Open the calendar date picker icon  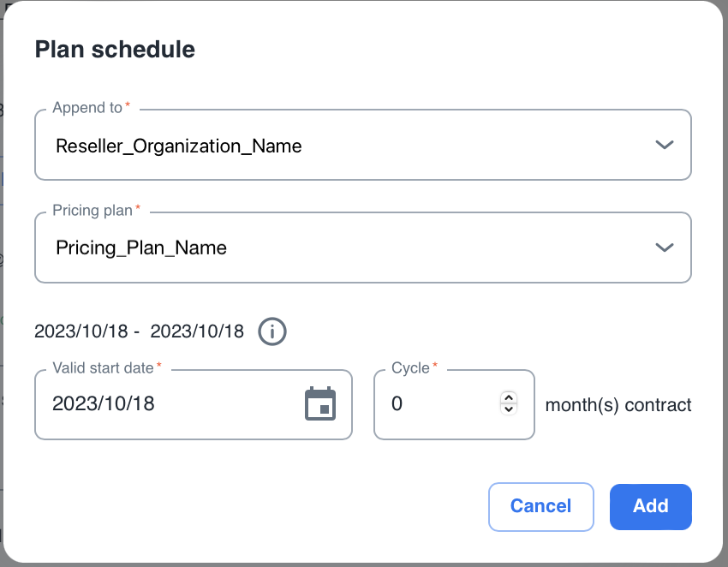[320, 404]
